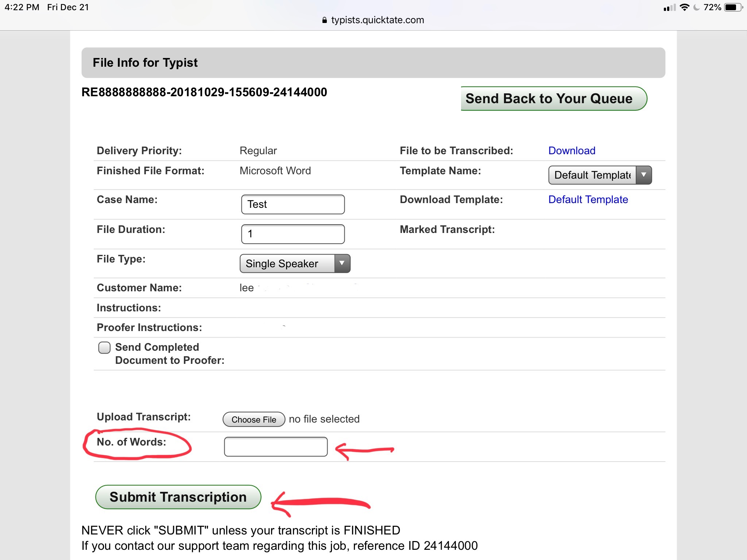Tap the typists.quicktate.com address bar
This screenshot has width=747, height=560.
coord(377,20)
